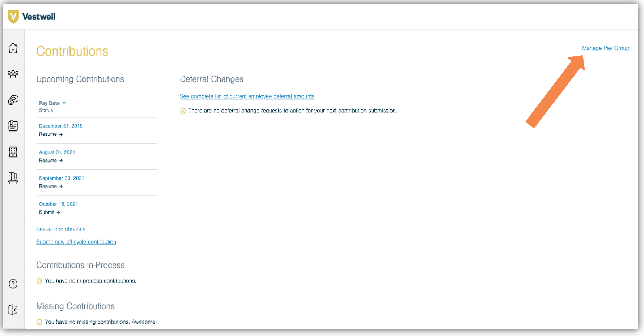Resume the September 30, 2021 contribution
The height and width of the screenshot is (336, 644).
(x=51, y=186)
